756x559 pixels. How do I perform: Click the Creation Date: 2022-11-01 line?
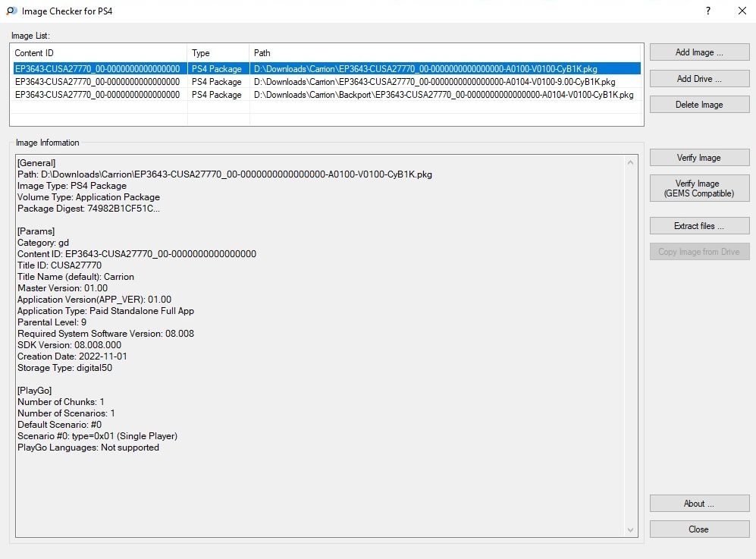[72, 356]
